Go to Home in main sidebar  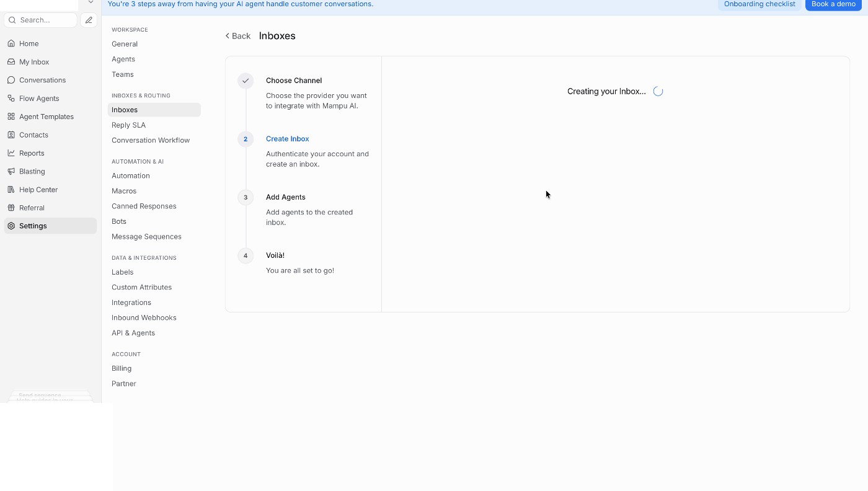29,43
